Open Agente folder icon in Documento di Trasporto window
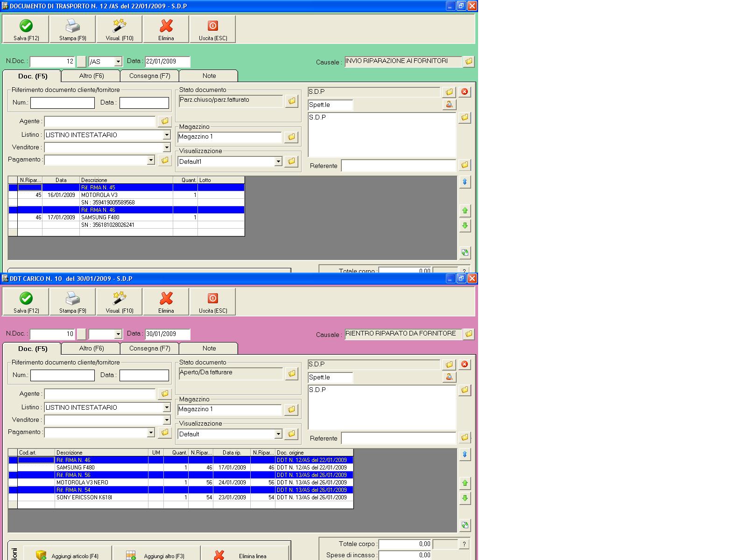 pyautogui.click(x=165, y=121)
